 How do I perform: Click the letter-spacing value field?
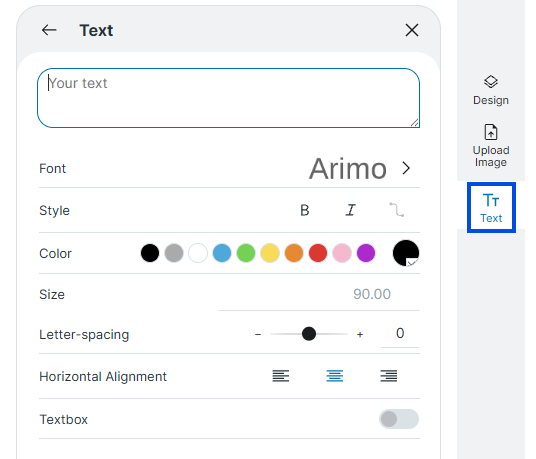coord(400,334)
